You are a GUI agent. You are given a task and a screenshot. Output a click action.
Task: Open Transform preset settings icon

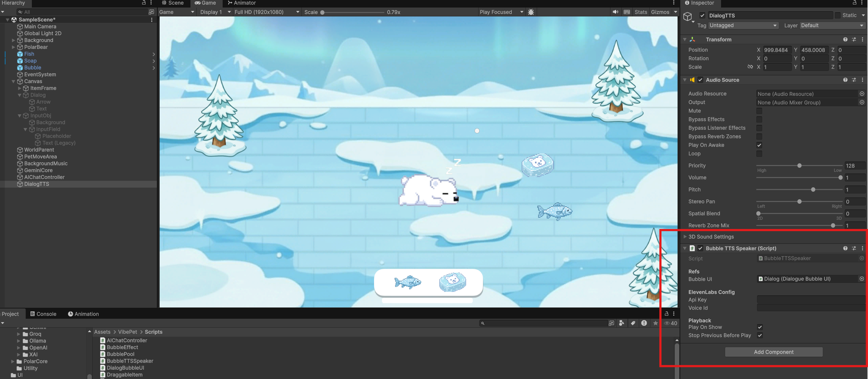point(854,39)
